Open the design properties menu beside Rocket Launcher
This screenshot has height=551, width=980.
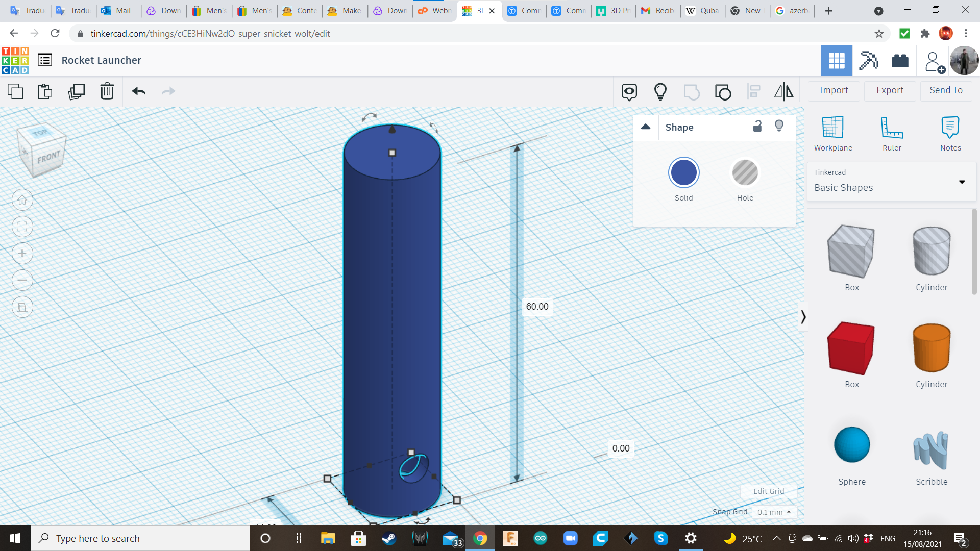coord(45,60)
